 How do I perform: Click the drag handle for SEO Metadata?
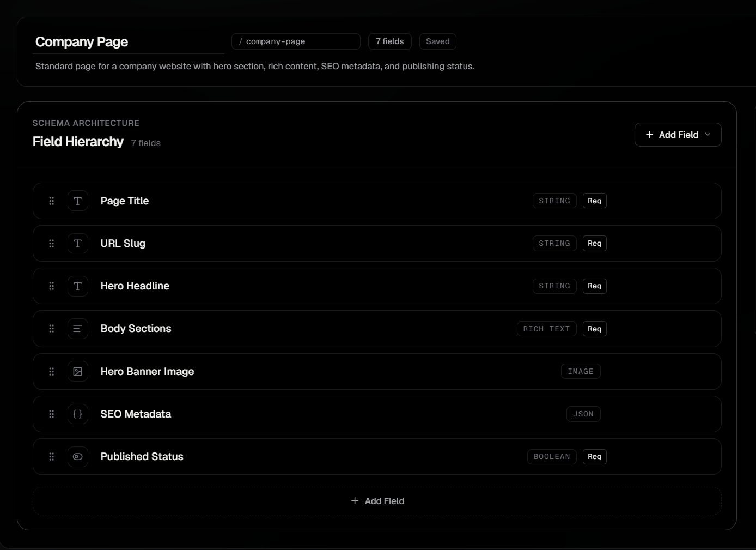coord(52,414)
